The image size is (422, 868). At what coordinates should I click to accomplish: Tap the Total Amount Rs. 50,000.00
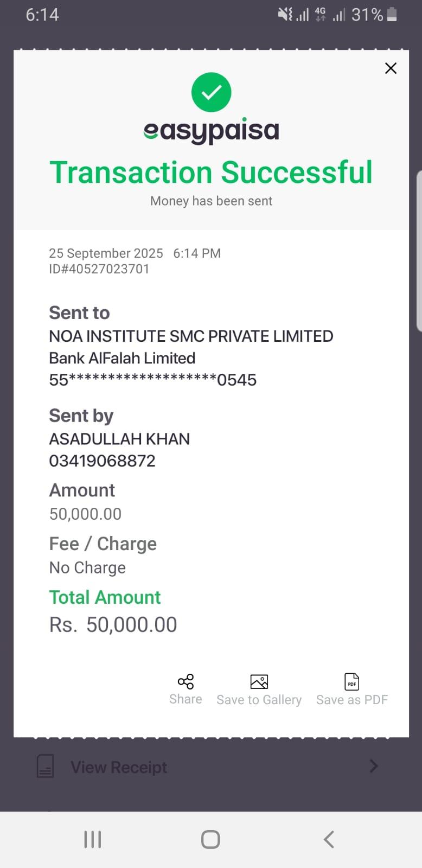point(113,624)
